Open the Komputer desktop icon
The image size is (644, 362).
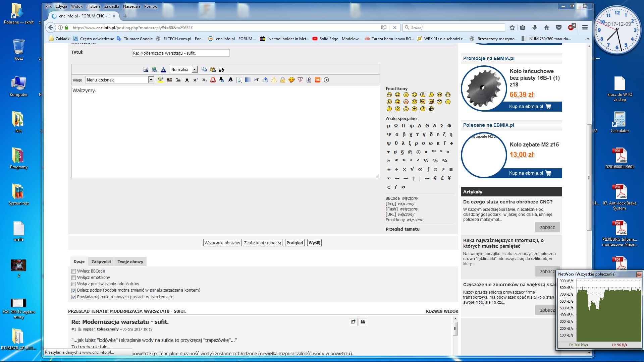[x=19, y=86]
